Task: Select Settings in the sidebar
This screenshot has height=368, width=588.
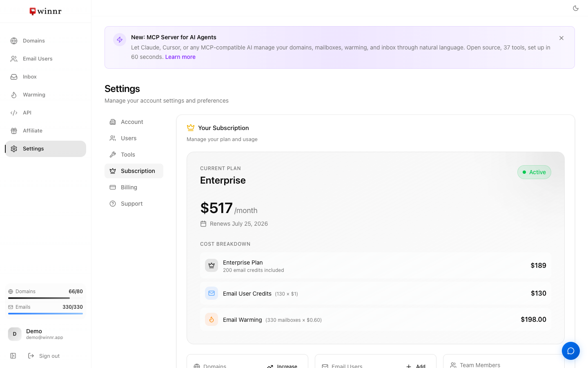Action: [45, 149]
